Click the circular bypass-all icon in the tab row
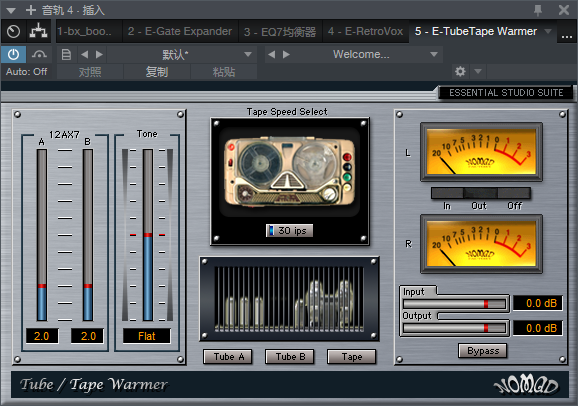578x406 pixels. pos(14,31)
